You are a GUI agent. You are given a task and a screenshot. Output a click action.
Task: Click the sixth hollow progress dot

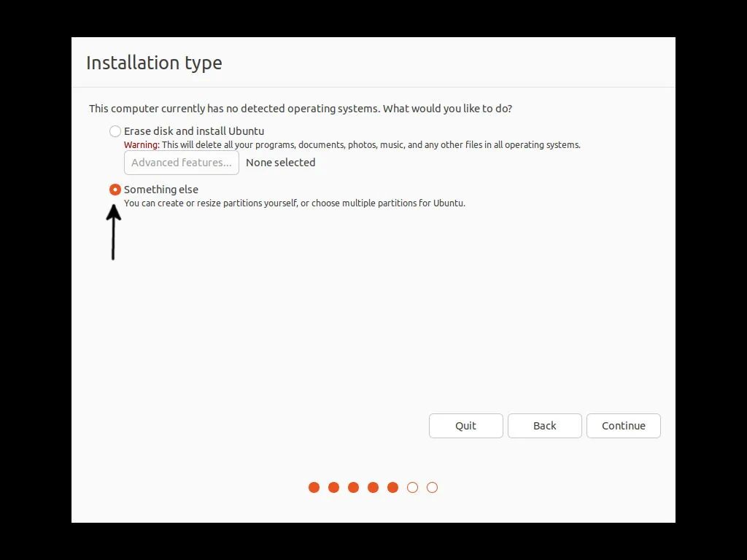pyautogui.click(x=413, y=487)
